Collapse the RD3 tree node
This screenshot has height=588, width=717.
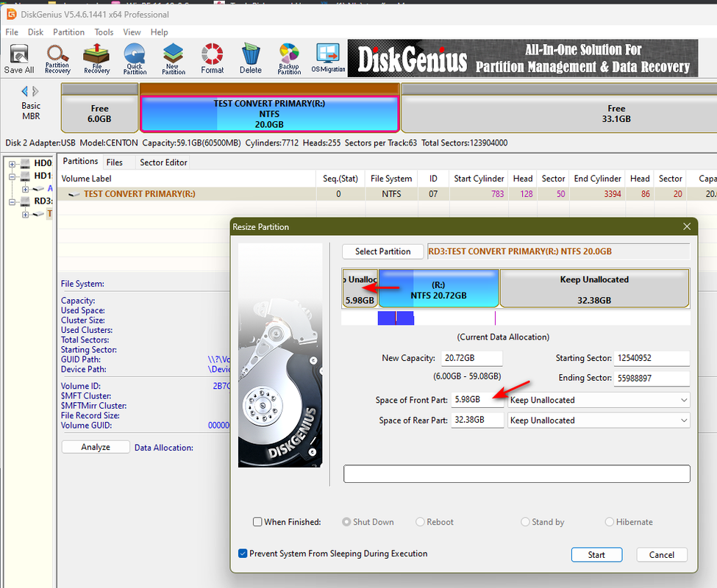(13, 201)
